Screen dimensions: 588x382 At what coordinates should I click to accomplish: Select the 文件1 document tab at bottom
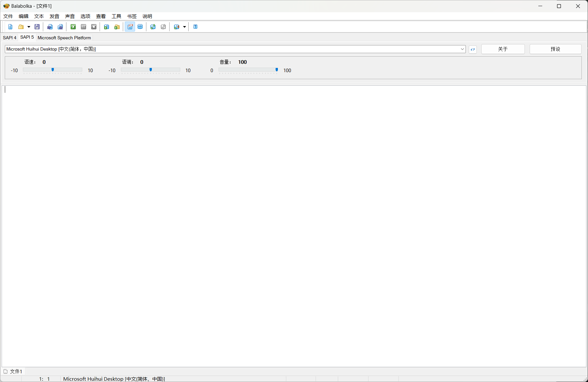coord(13,371)
